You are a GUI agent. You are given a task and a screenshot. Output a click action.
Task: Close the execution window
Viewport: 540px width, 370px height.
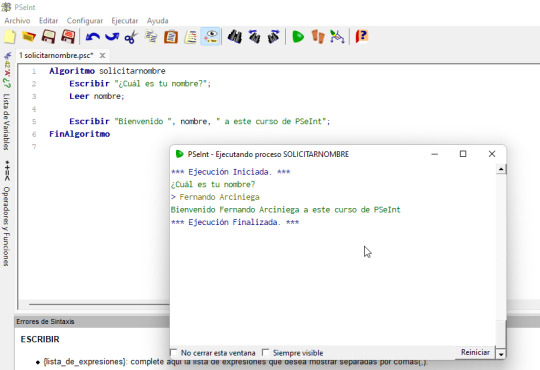[x=492, y=154]
